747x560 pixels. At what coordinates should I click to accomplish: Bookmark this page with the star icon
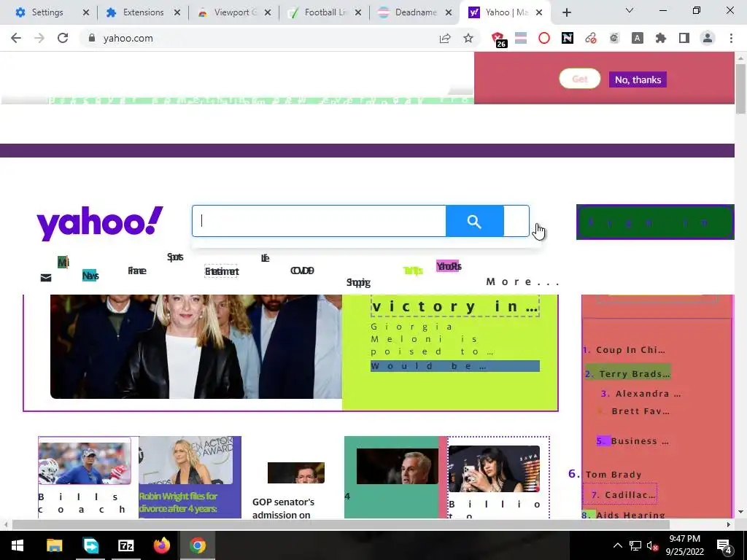[468, 38]
